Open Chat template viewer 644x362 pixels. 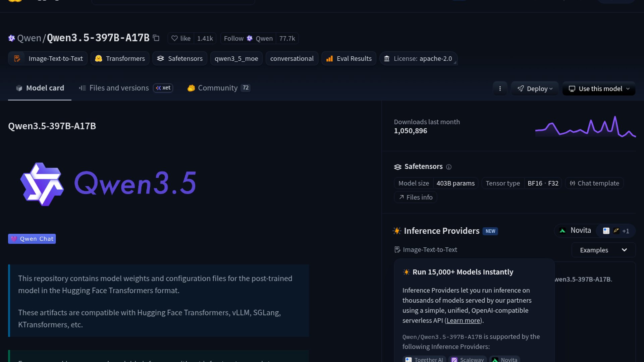coord(594,183)
